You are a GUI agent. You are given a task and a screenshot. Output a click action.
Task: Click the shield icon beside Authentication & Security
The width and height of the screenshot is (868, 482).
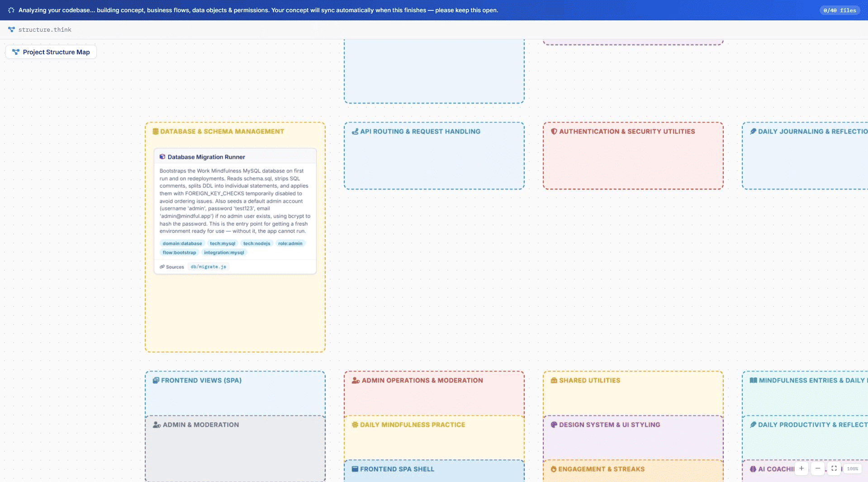pyautogui.click(x=554, y=131)
